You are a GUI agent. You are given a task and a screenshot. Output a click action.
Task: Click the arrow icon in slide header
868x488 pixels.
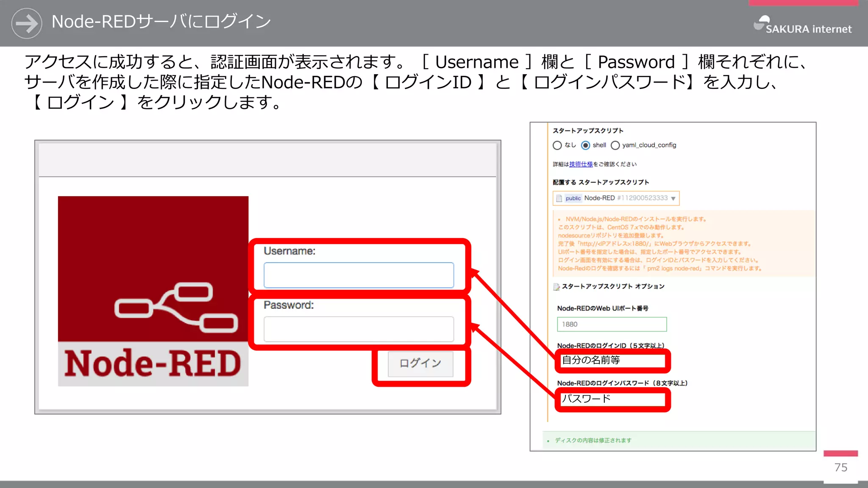pos(27,23)
